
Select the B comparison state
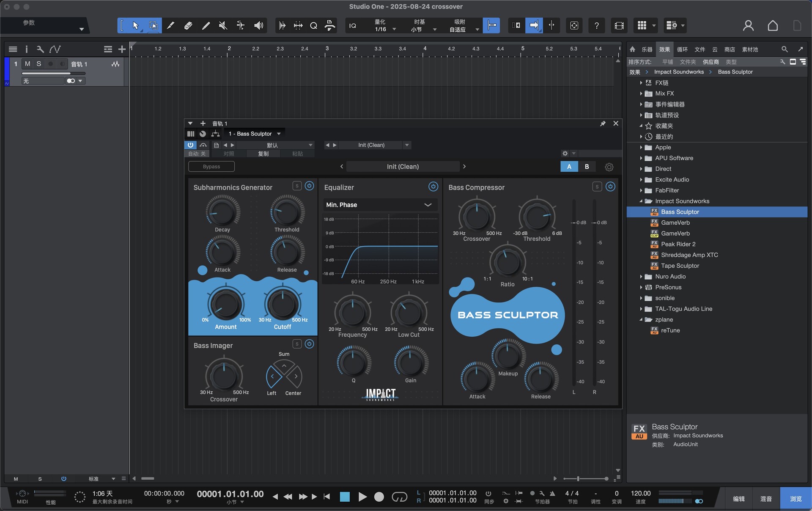587,167
